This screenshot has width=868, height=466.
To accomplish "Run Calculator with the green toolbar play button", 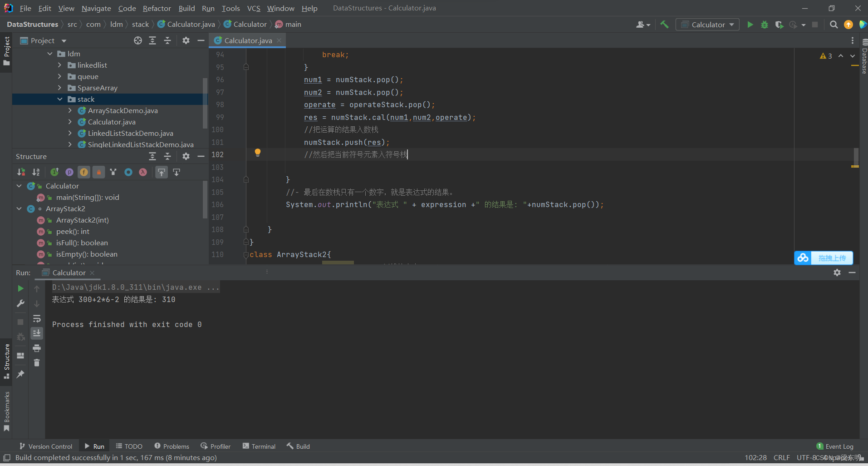I will [x=750, y=25].
